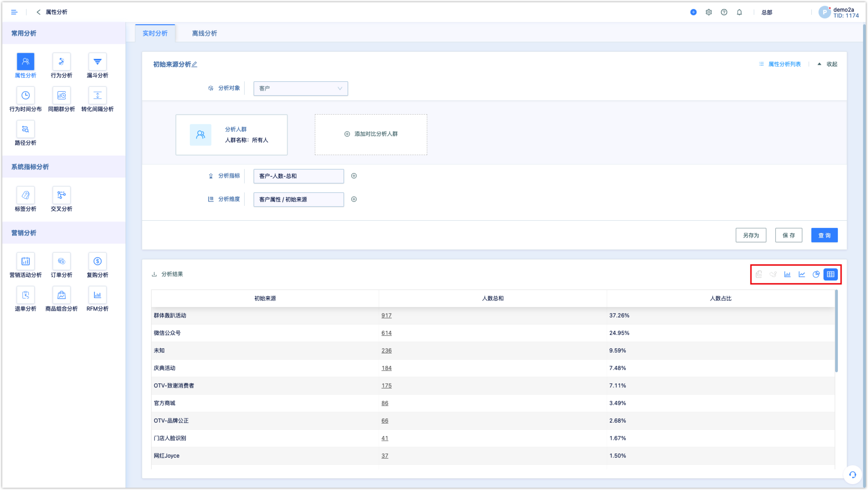This screenshot has height=490, width=868.
Task: Switch to the 实时分析 tab
Action: pyautogui.click(x=155, y=33)
